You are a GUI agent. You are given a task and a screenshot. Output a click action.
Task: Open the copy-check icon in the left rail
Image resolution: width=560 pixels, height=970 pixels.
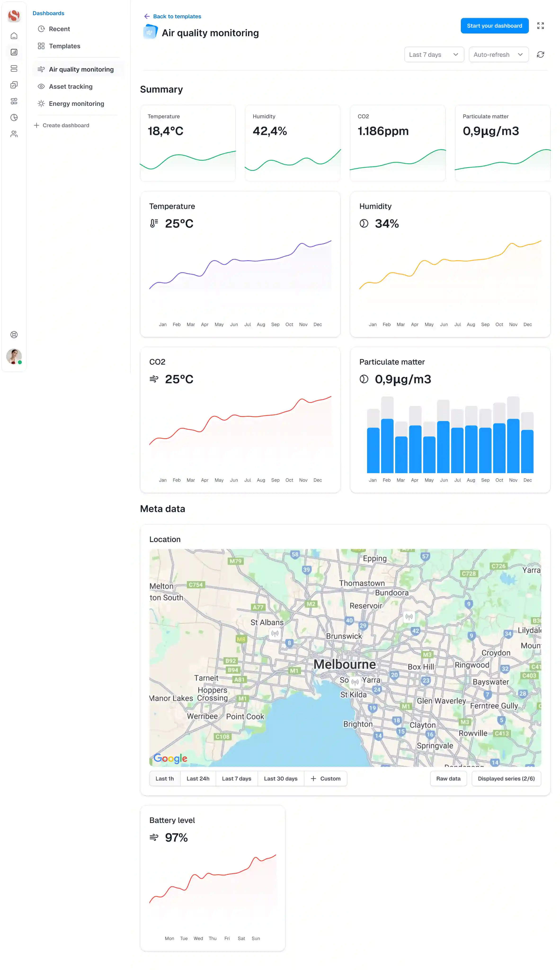click(14, 85)
